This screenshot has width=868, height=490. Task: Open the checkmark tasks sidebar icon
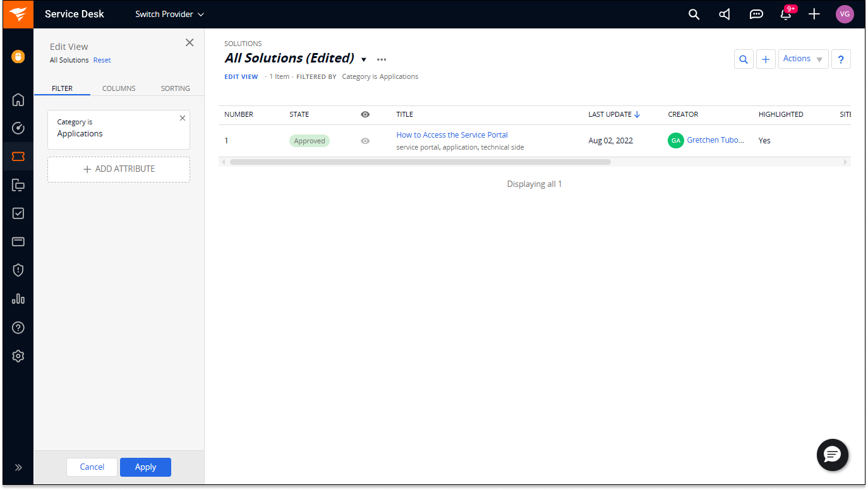point(18,213)
